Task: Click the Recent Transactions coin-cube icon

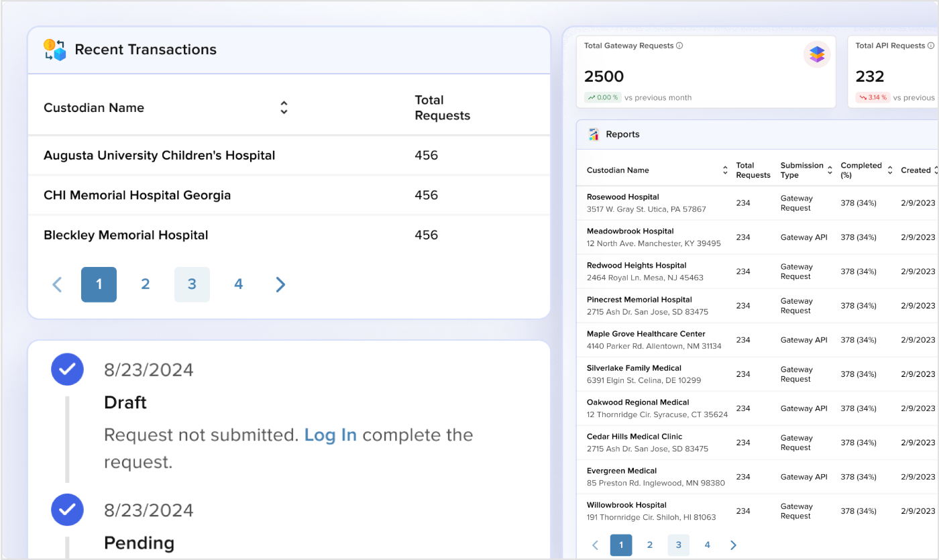Action: pos(55,50)
